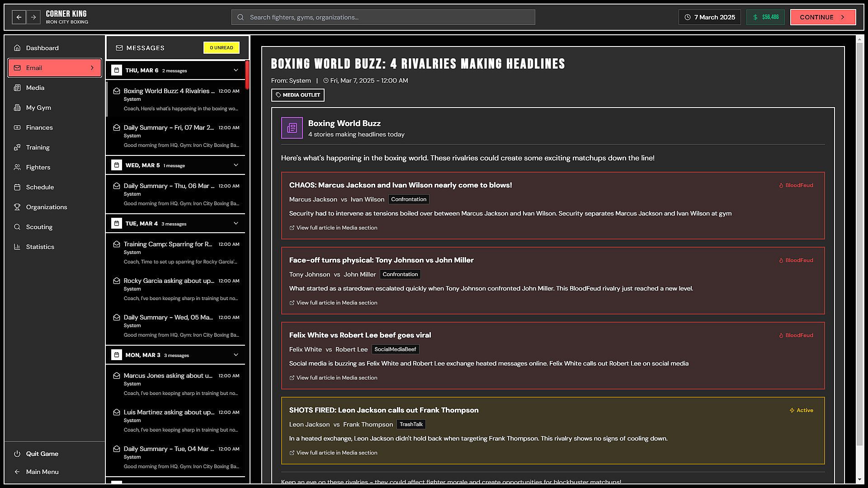
Task: Click the clock date 7 March 2025 indicator
Action: [709, 17]
